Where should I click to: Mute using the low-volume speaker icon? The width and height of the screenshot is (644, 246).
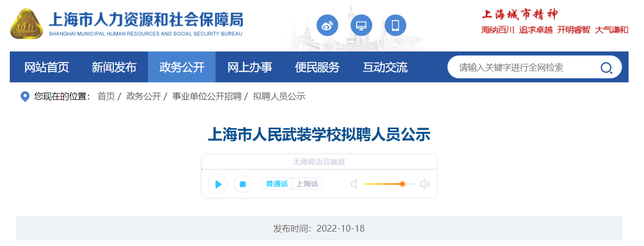point(354,184)
